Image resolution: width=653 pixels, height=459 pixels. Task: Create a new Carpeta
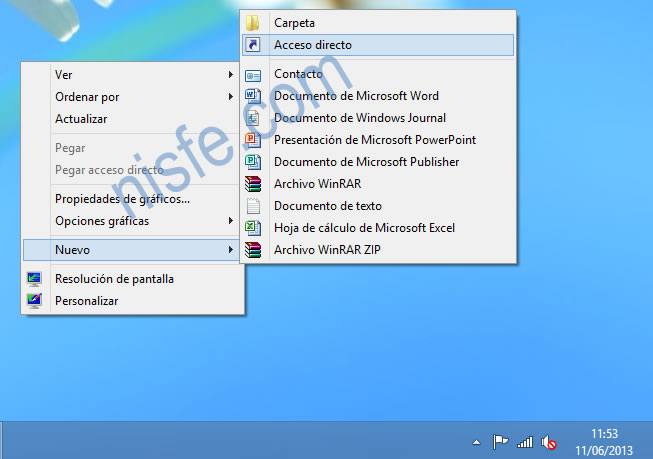pyautogui.click(x=378, y=22)
